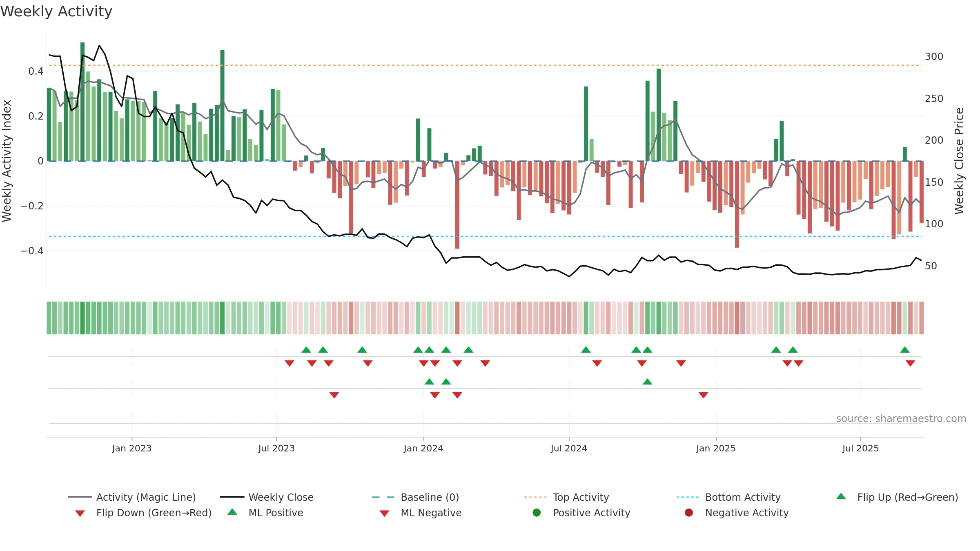Click the Weekly Activity Index axis title

7,161
